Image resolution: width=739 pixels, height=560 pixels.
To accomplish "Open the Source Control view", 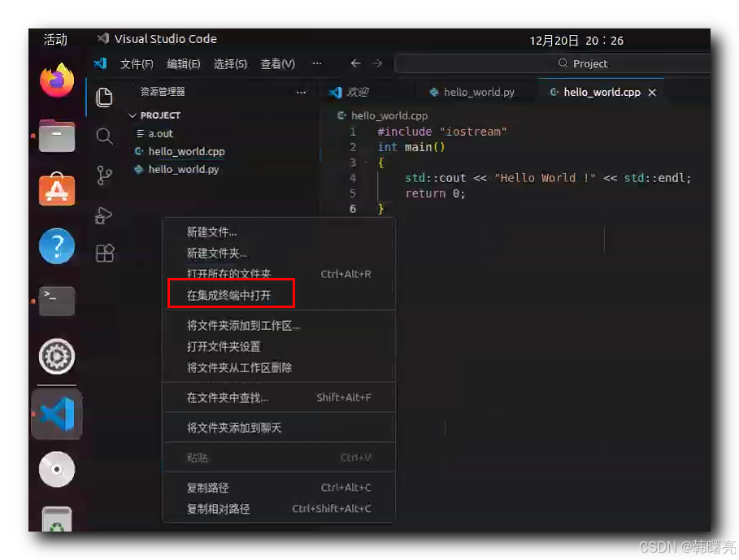I will coord(104,176).
